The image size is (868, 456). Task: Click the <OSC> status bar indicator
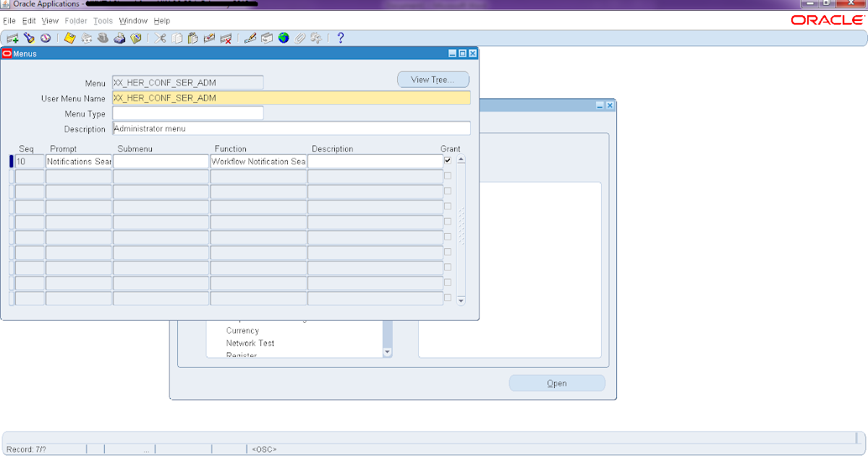point(264,449)
